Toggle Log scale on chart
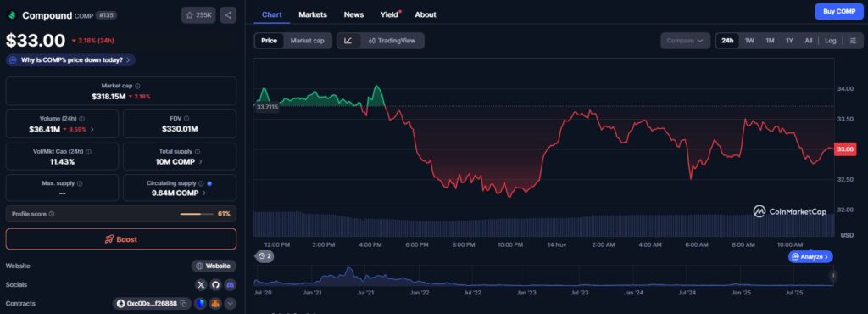Image resolution: width=868 pixels, height=314 pixels. click(831, 41)
